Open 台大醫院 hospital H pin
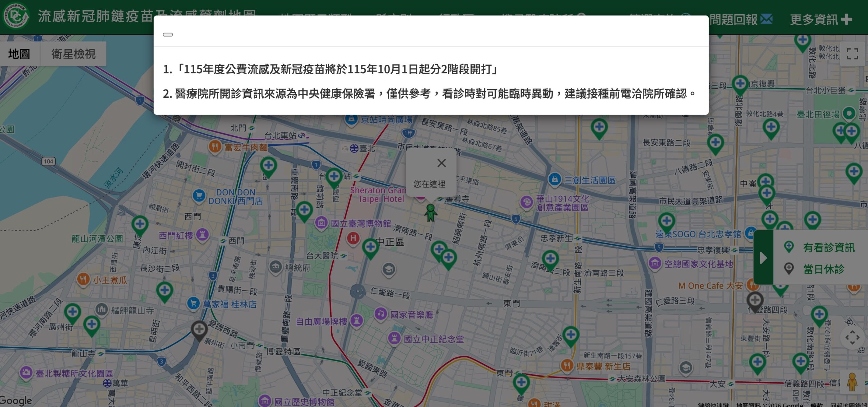 [x=353, y=238]
